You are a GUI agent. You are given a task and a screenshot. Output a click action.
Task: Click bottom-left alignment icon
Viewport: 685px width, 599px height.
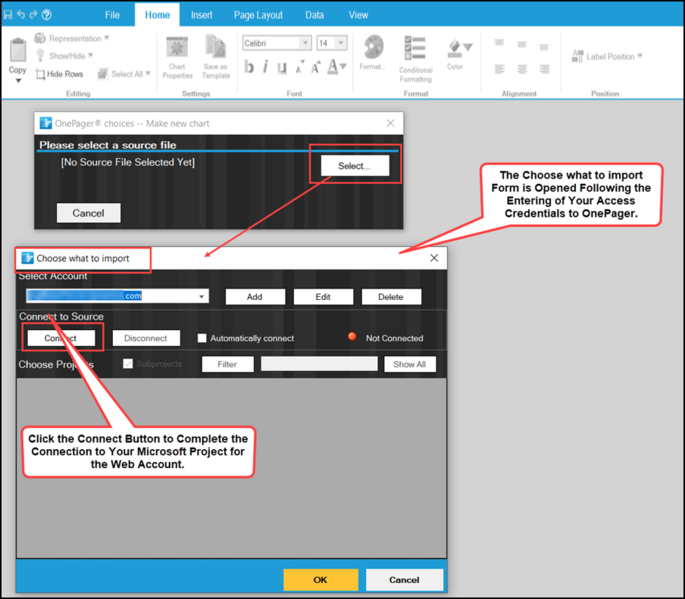[x=499, y=69]
